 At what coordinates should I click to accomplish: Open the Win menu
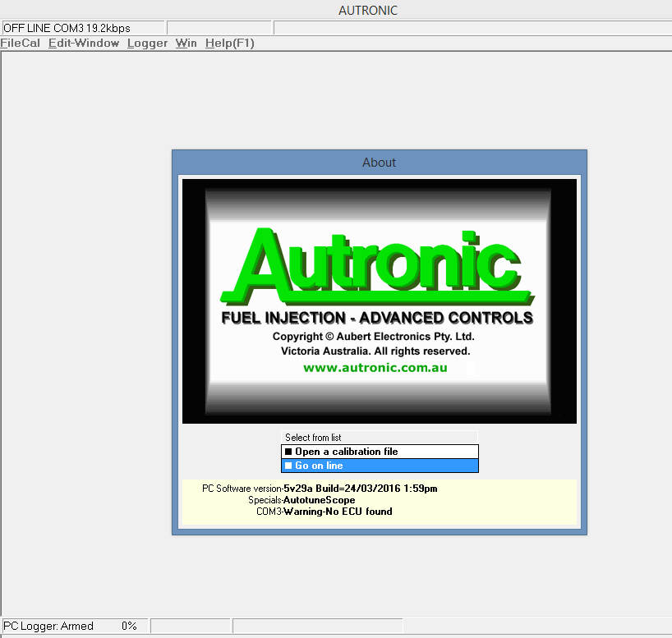186,43
